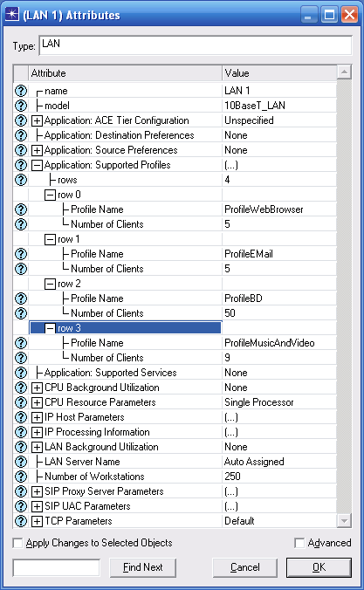The height and width of the screenshot is (590, 364).
Task: Click the scroll up arrow of the attribute list
Action: coord(344,72)
